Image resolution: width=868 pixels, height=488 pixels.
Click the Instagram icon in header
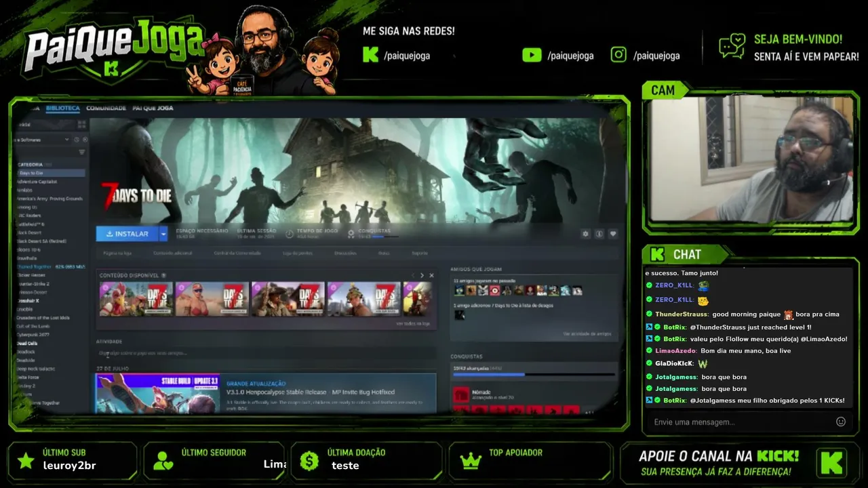point(618,55)
